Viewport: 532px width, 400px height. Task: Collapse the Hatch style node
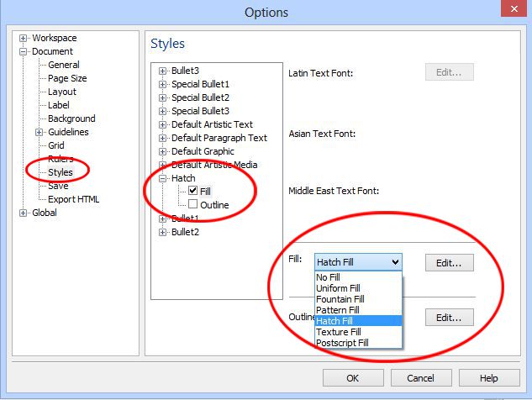[x=162, y=178]
